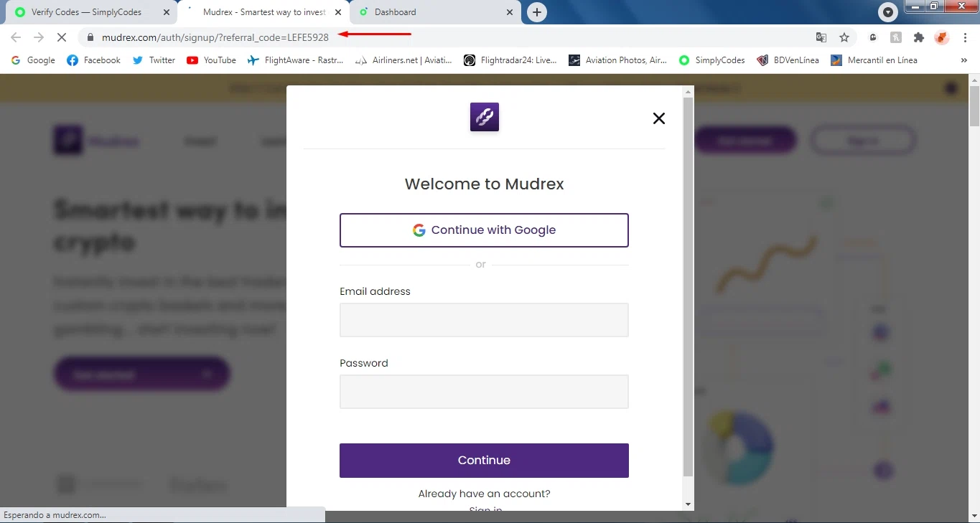Click the dialog scrollbar down arrow

[x=688, y=504]
